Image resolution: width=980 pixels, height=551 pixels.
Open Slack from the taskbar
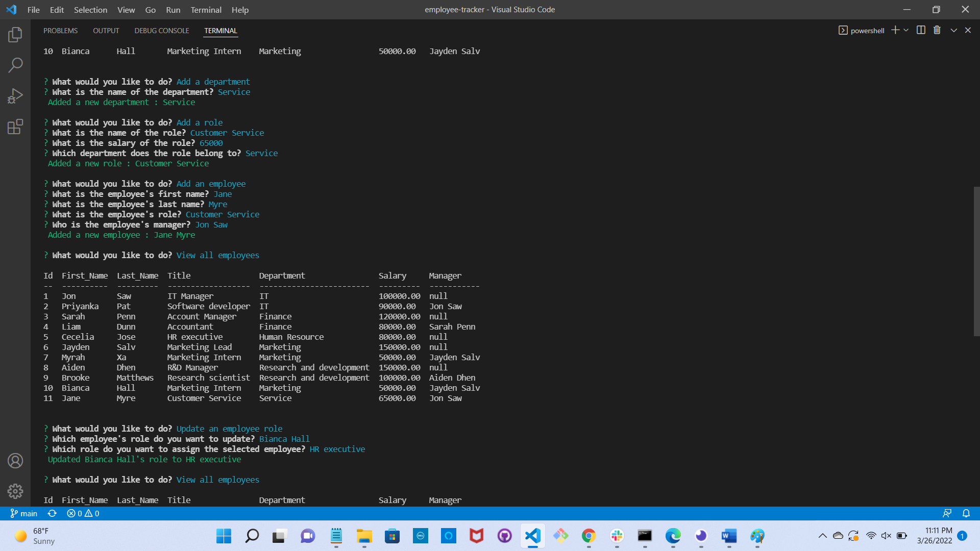(x=617, y=536)
